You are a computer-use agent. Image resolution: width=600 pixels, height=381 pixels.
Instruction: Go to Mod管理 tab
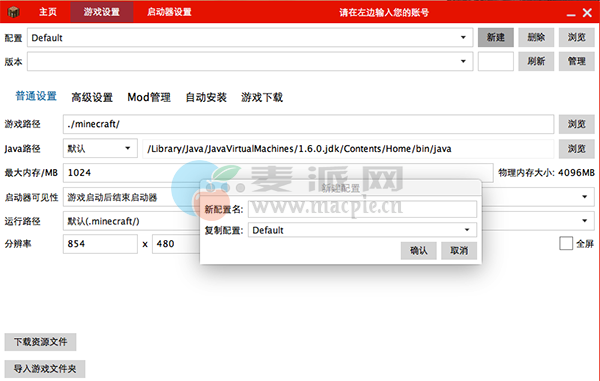(149, 97)
